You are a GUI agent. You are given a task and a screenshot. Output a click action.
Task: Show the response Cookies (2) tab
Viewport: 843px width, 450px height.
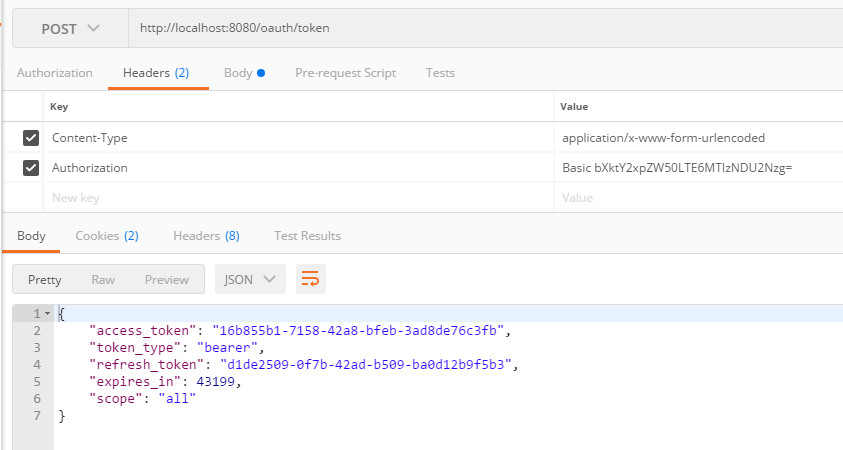coord(106,236)
